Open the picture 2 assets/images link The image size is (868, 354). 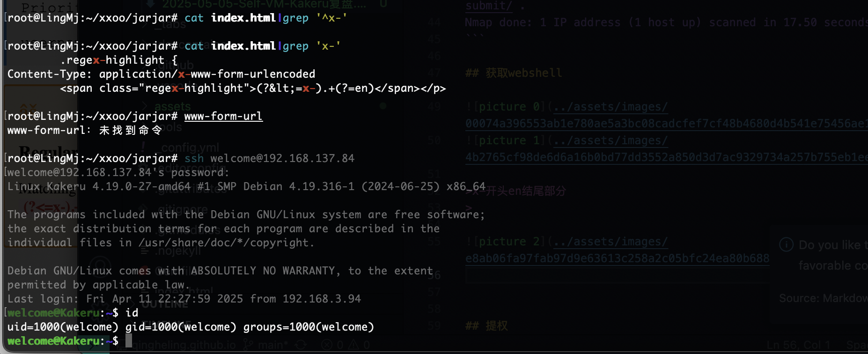611,242
